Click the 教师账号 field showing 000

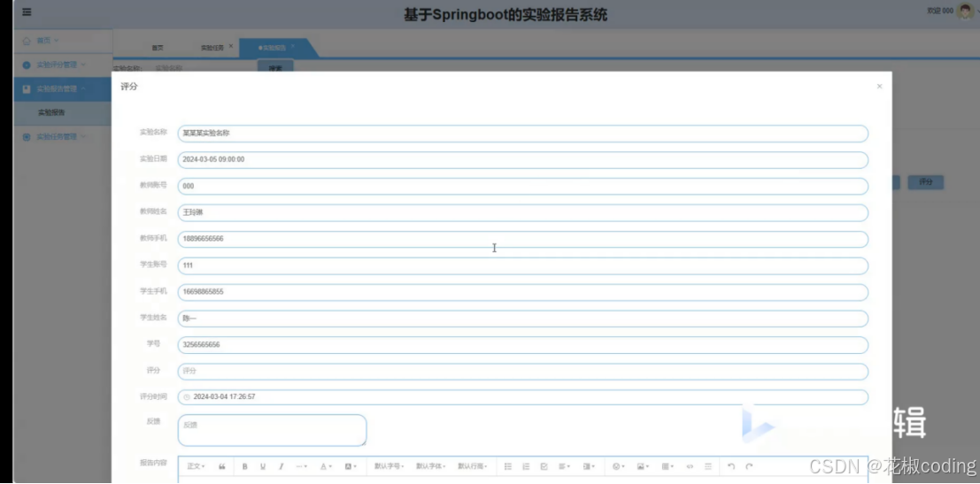pyautogui.click(x=522, y=186)
